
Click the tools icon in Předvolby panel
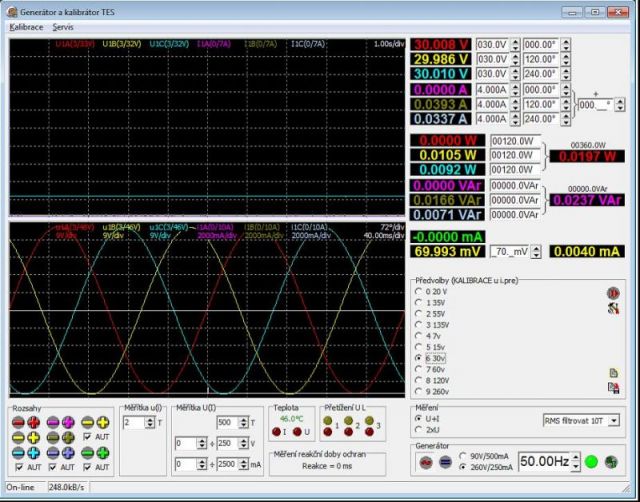pos(613,309)
